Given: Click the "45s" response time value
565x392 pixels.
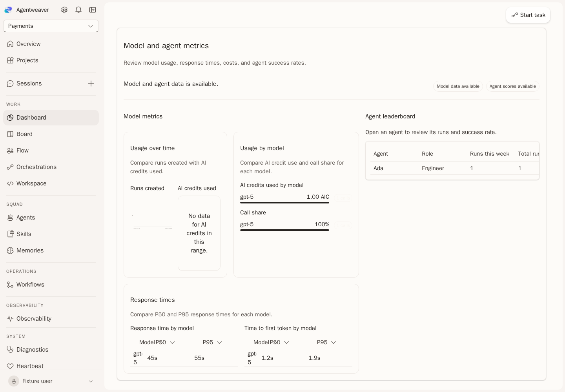Looking at the screenshot, I should 152,358.
